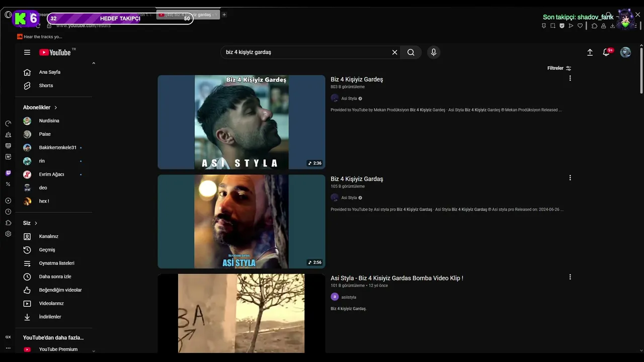Clear the search box text

[395, 52]
